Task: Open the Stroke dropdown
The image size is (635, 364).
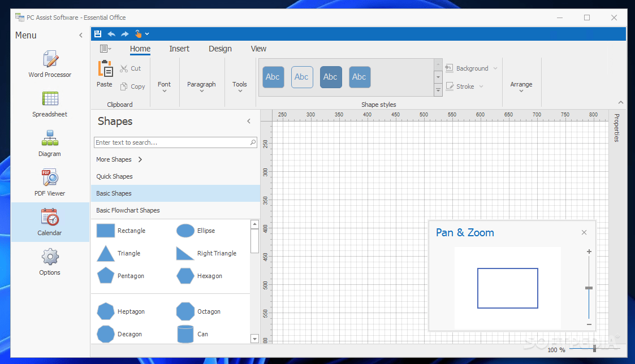Action: click(464, 86)
